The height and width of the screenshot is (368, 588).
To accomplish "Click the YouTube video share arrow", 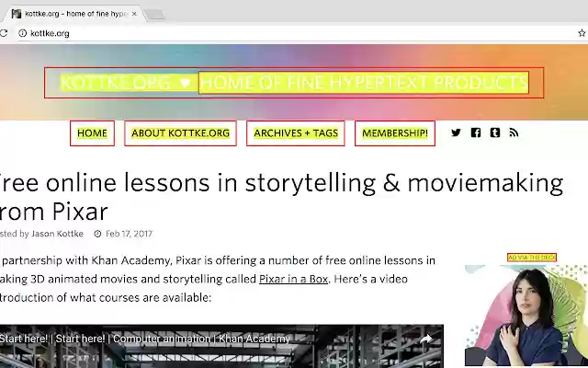I will tap(425, 339).
